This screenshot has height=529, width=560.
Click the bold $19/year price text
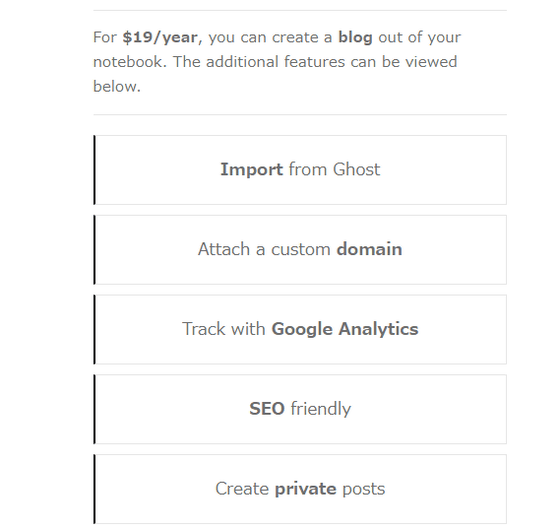pyautogui.click(x=160, y=38)
